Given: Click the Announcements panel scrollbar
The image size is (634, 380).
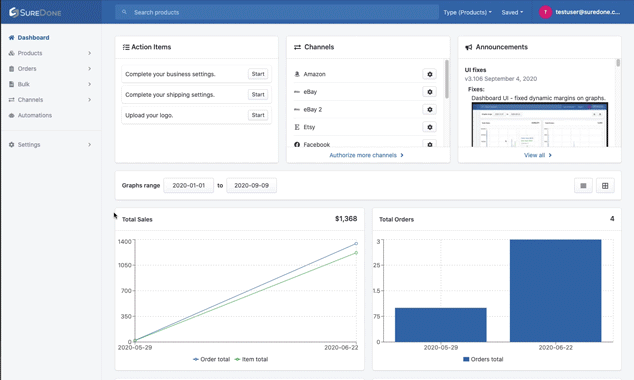Looking at the screenshot, I should pos(618,63).
